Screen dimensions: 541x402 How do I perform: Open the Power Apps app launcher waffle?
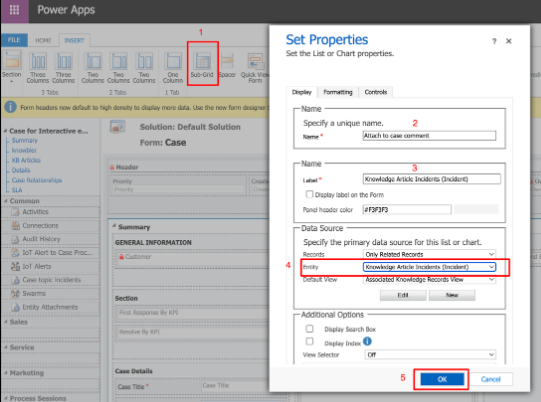[x=14, y=10]
